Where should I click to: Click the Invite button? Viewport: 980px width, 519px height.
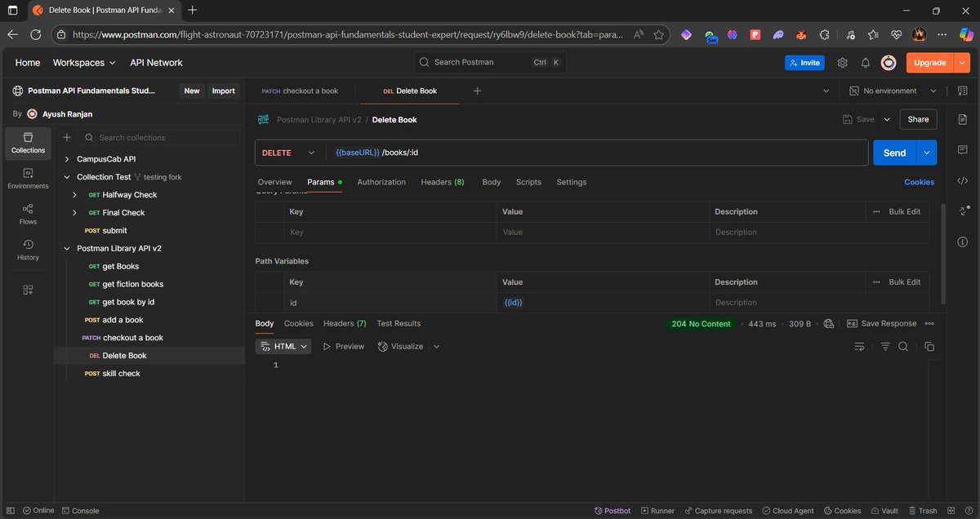tap(804, 63)
